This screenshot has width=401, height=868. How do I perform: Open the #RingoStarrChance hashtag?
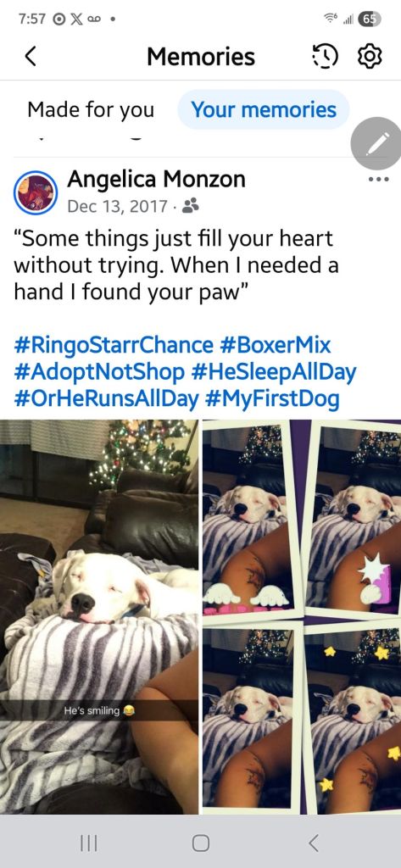coord(114,346)
